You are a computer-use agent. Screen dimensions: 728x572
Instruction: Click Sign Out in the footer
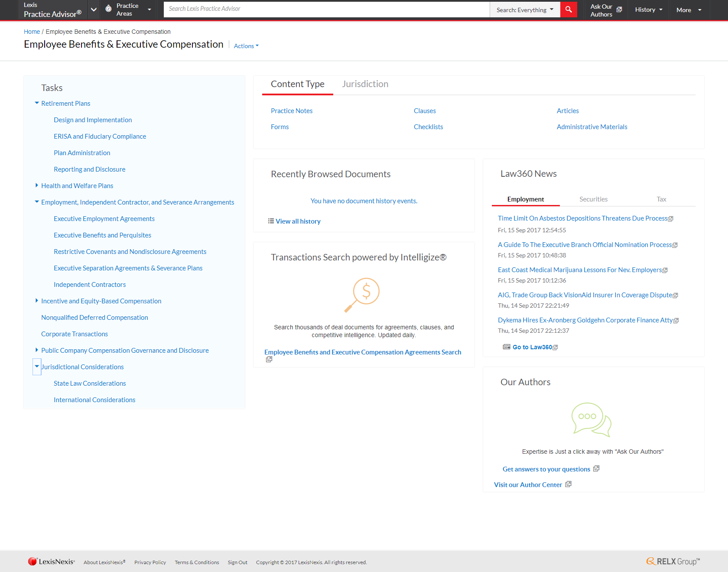tap(237, 562)
